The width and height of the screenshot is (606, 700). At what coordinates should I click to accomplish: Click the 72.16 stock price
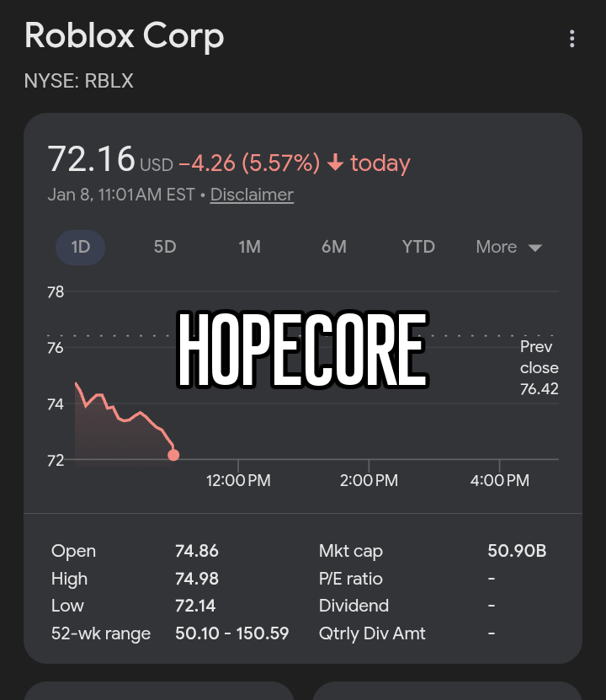point(91,159)
